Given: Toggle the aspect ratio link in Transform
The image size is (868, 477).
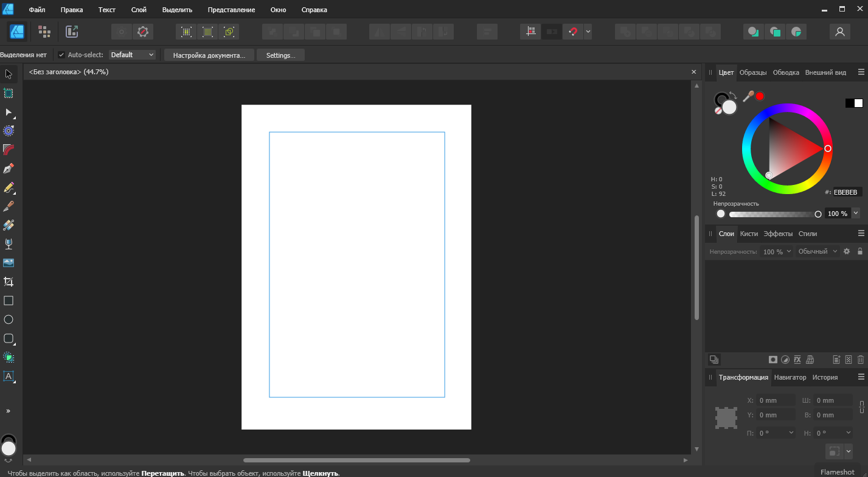Looking at the screenshot, I should 861,407.
